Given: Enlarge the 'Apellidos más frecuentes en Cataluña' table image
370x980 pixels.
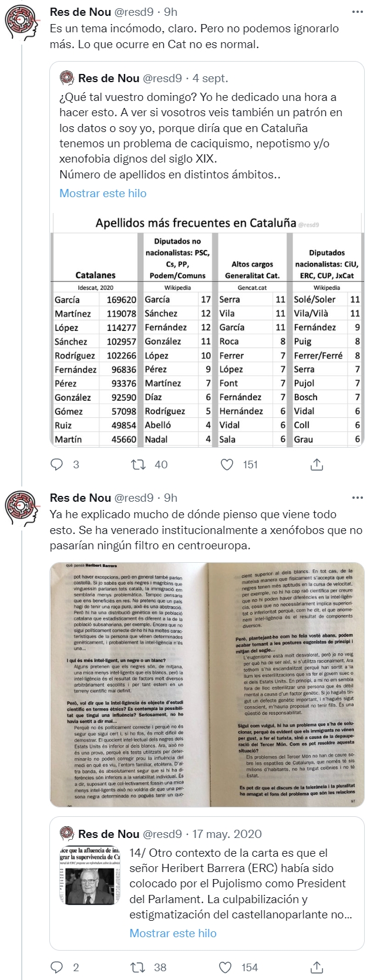Looking at the screenshot, I should tap(208, 330).
